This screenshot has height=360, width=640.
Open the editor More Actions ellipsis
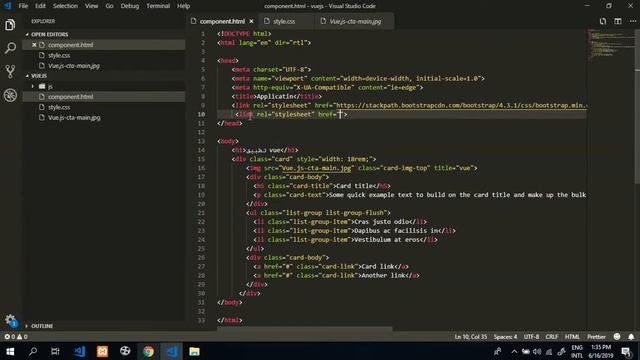[633, 21]
